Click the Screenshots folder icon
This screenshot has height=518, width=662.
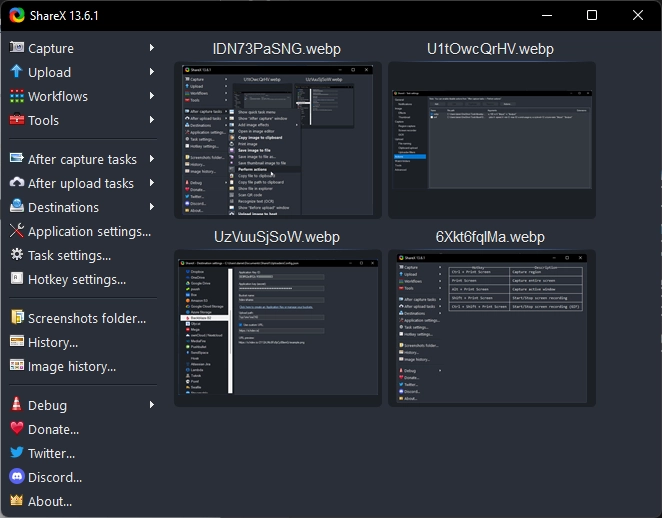coord(17,317)
